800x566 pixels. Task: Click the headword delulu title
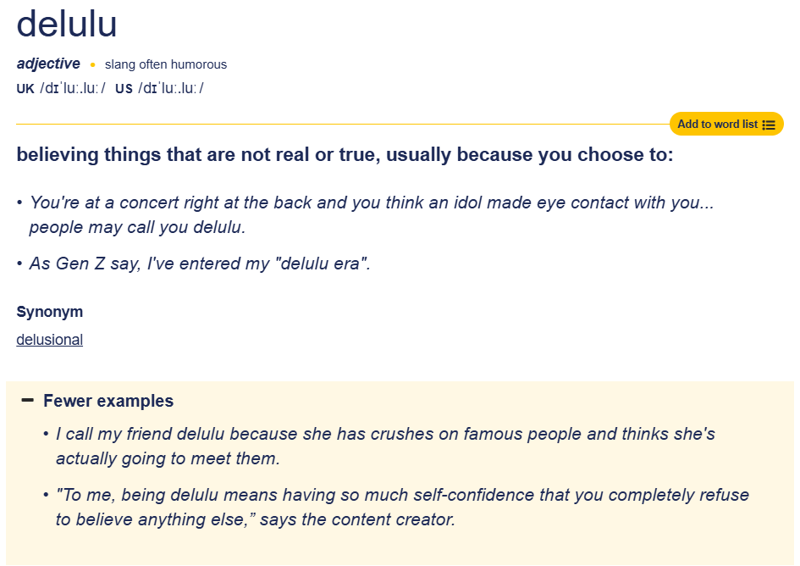[x=68, y=24]
